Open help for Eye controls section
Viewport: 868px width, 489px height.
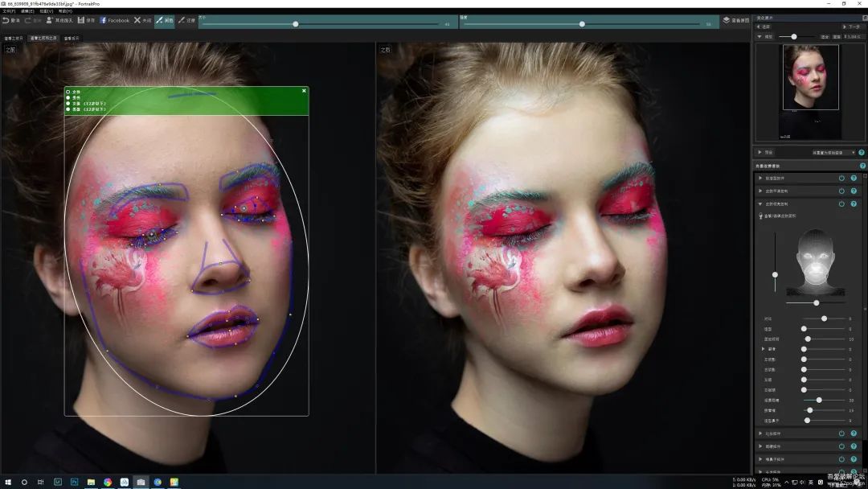pyautogui.click(x=854, y=446)
